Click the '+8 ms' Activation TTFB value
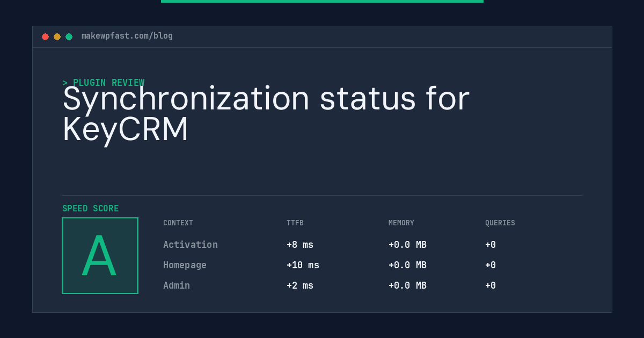 point(300,245)
